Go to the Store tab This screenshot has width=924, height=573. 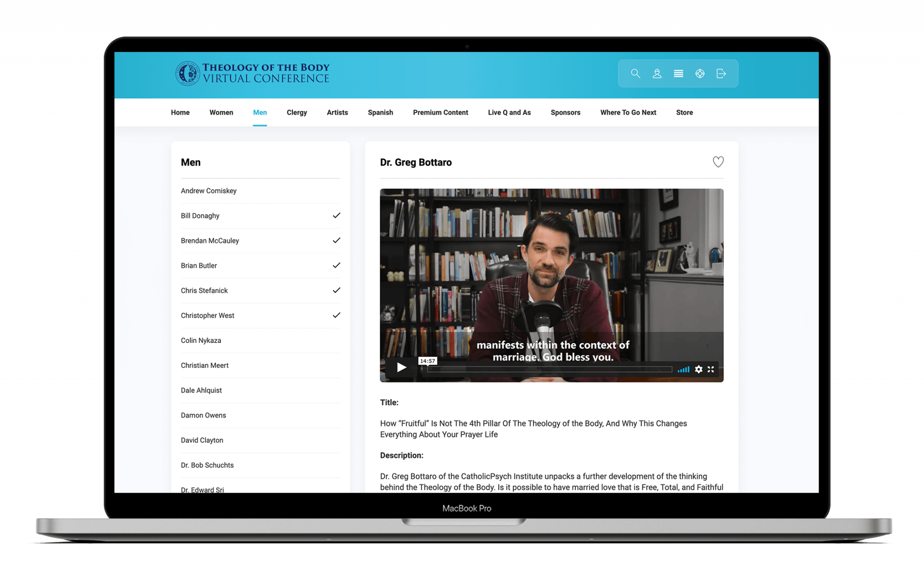684,112
